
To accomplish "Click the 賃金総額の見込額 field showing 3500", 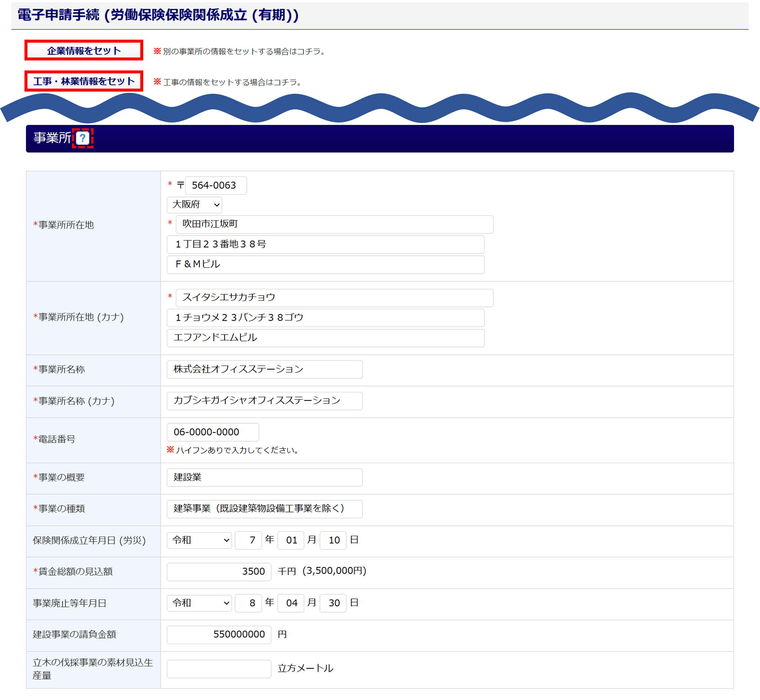I will (x=219, y=572).
